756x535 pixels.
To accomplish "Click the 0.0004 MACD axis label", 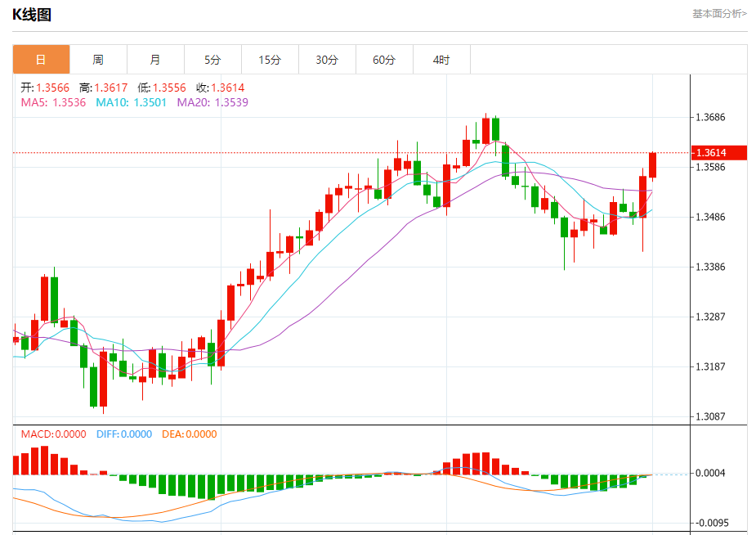I will [x=710, y=474].
